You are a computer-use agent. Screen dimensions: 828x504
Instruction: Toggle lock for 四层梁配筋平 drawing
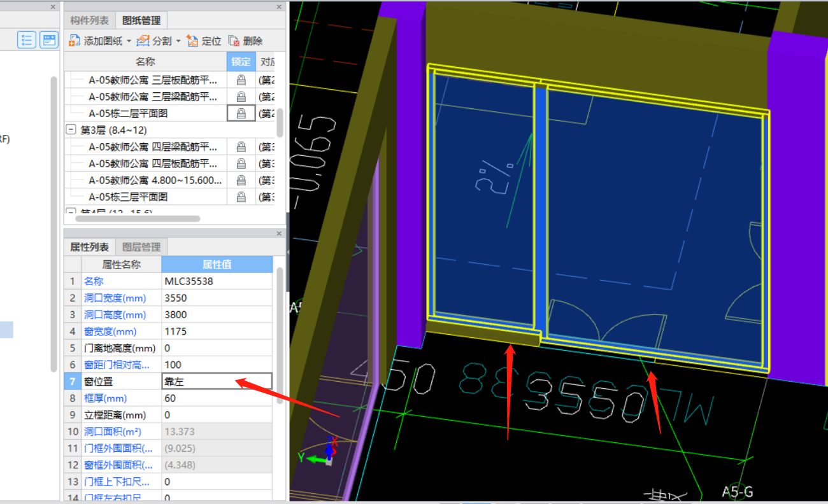[x=241, y=146]
